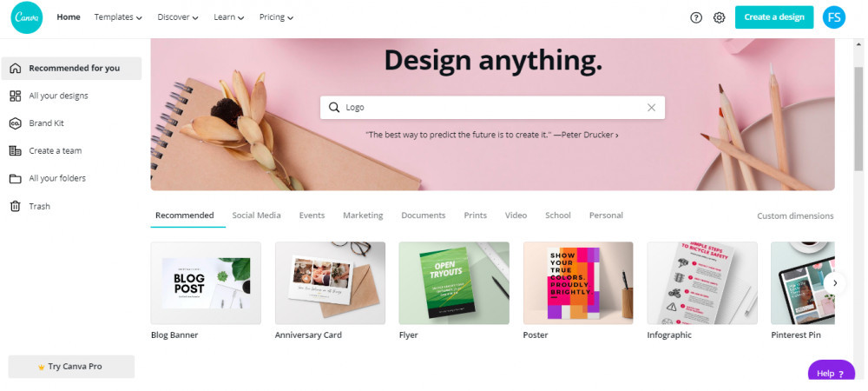Click the Try Canva Pro button
This screenshot has width=868, height=391.
tap(71, 367)
